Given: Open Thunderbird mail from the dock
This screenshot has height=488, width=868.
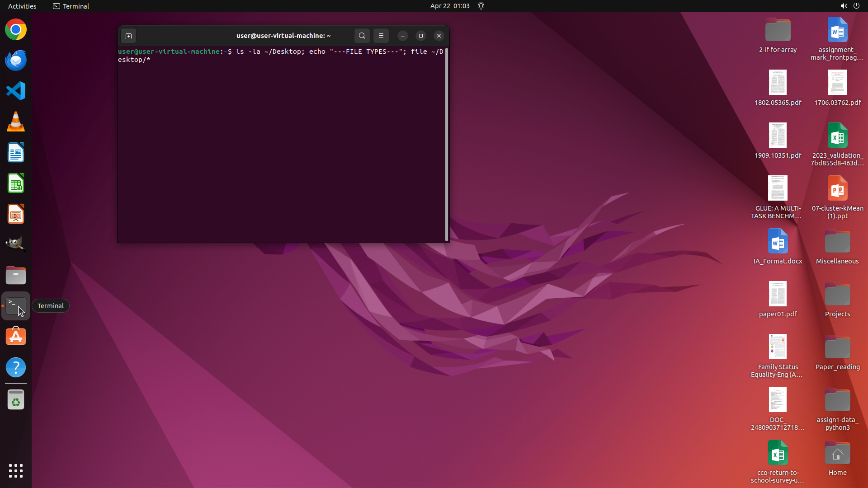Looking at the screenshot, I should [16, 61].
